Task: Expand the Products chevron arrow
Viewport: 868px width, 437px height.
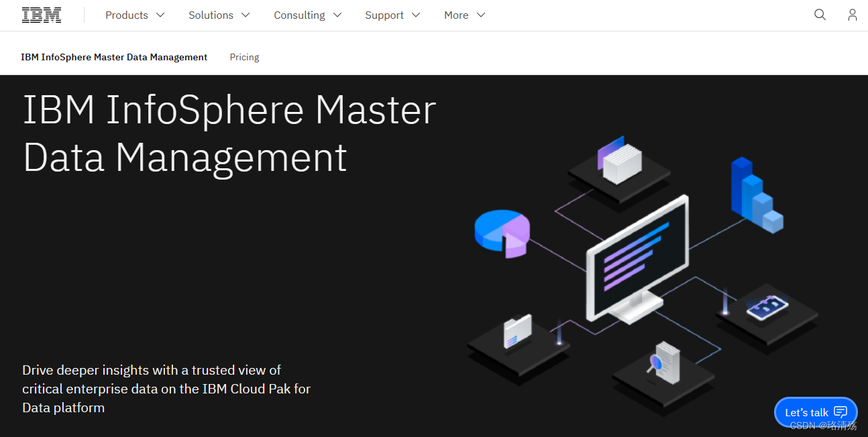Action: pyautogui.click(x=160, y=15)
